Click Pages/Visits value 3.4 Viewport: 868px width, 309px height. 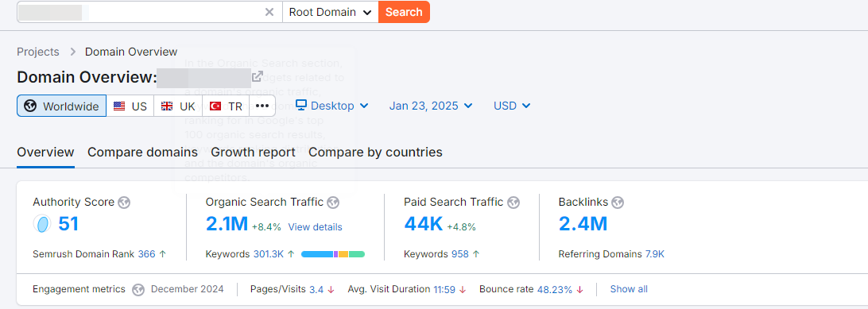point(316,289)
